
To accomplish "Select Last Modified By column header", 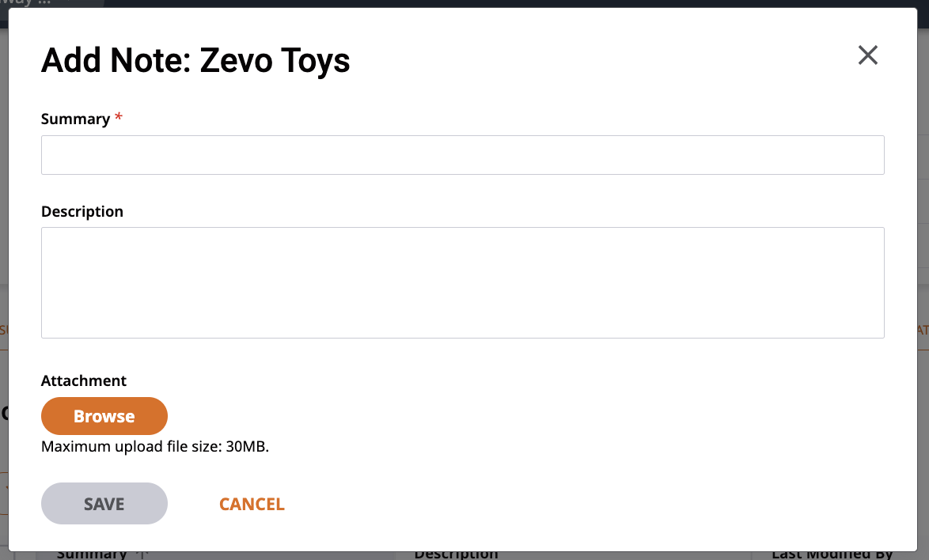I will pos(832,554).
